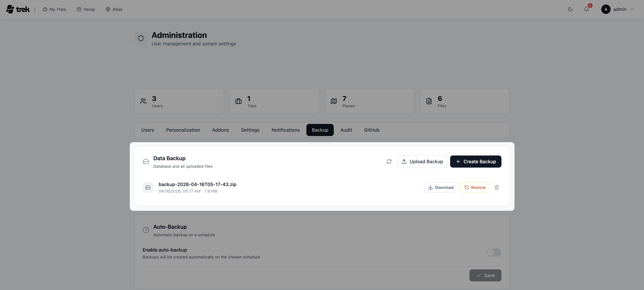644x290 pixels.
Task: Switch to the Audit tab
Action: 346,130
